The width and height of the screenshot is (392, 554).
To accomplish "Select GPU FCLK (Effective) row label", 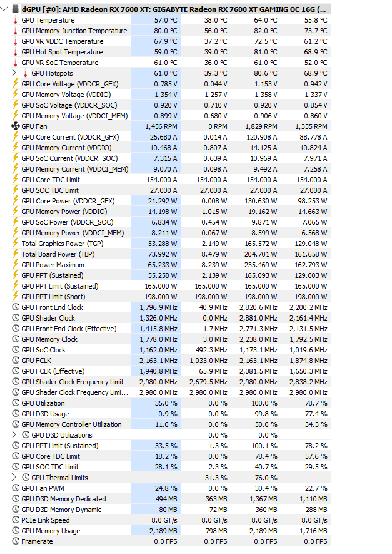I will click(53, 371).
